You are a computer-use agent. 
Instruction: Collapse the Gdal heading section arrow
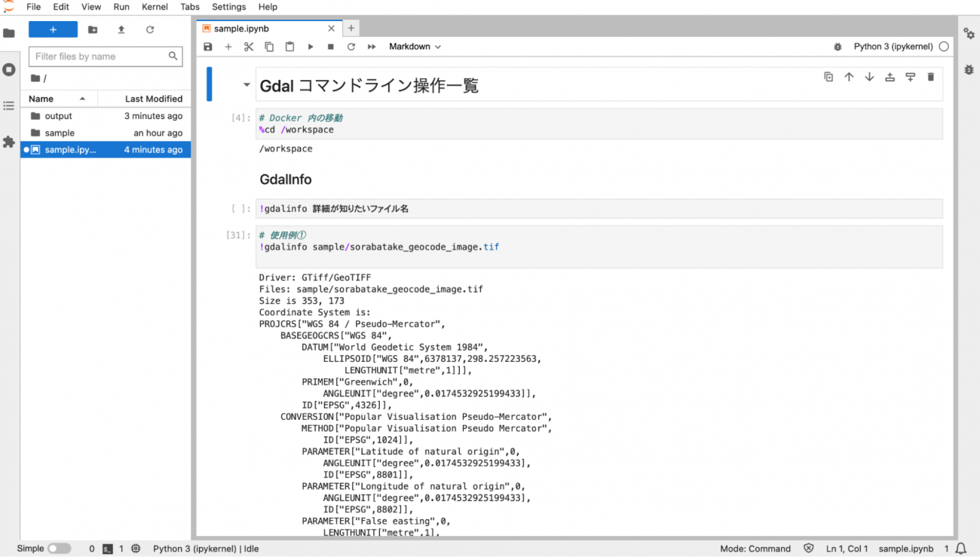[247, 85]
